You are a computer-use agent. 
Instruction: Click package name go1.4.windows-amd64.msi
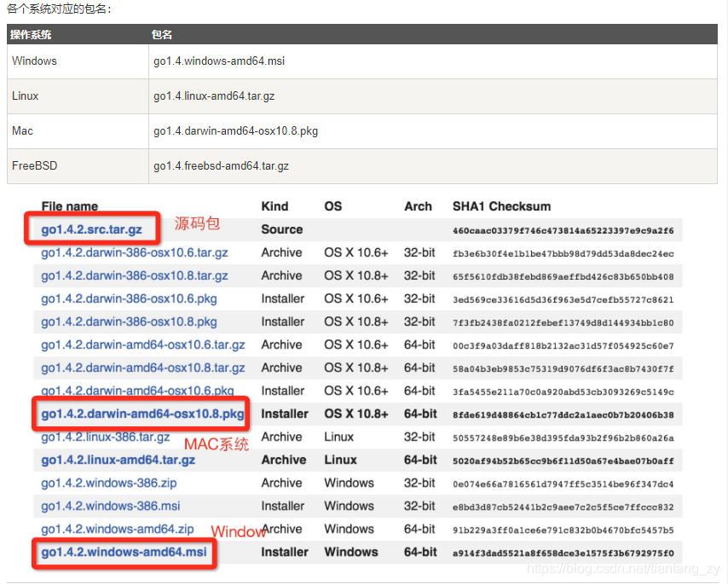[x=219, y=61]
